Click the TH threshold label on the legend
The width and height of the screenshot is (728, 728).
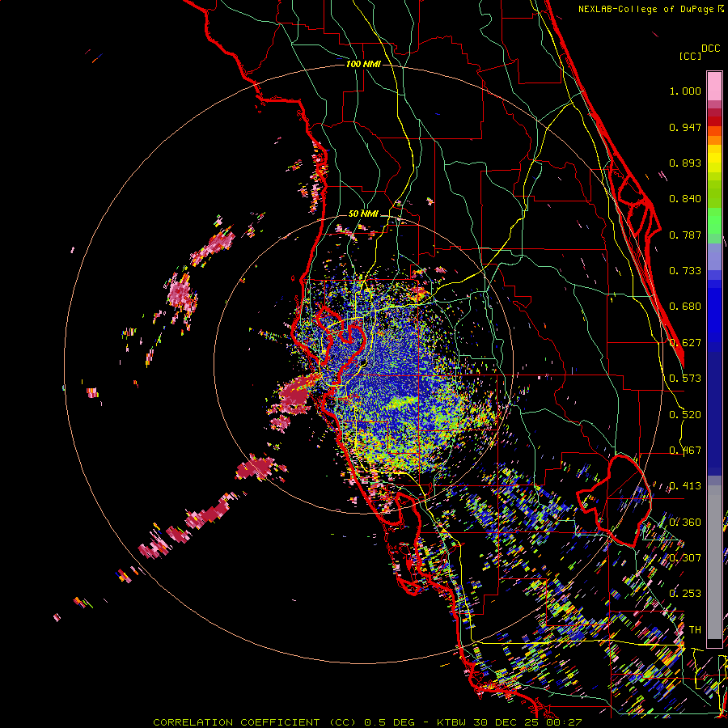695,630
